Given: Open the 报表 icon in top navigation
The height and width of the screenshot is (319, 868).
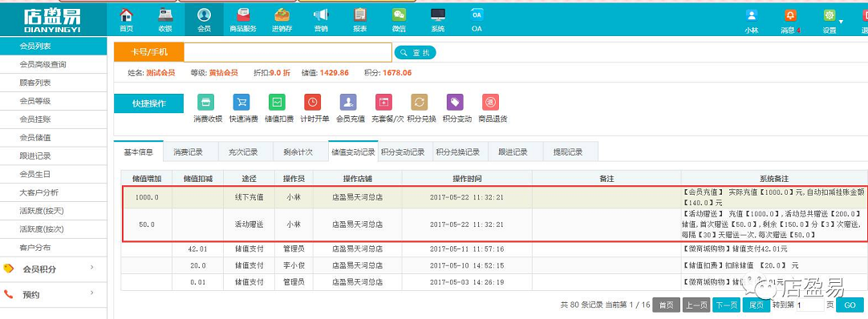Looking at the screenshot, I should 360,15.
